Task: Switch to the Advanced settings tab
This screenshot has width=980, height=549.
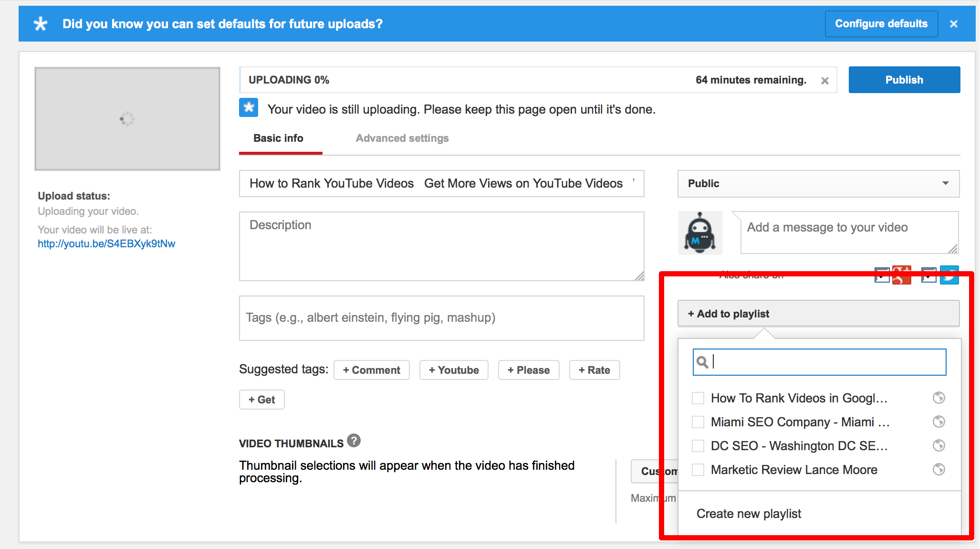Action: [402, 138]
